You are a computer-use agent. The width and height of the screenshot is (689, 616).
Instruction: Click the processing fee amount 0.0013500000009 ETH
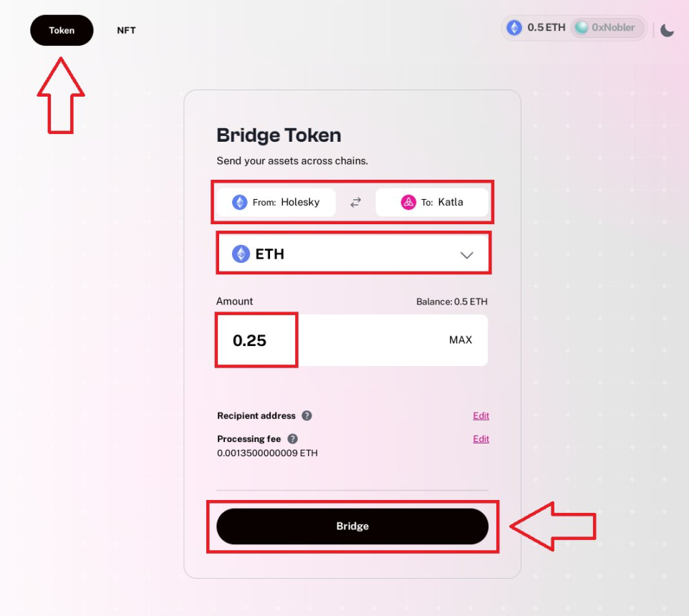[x=267, y=453]
